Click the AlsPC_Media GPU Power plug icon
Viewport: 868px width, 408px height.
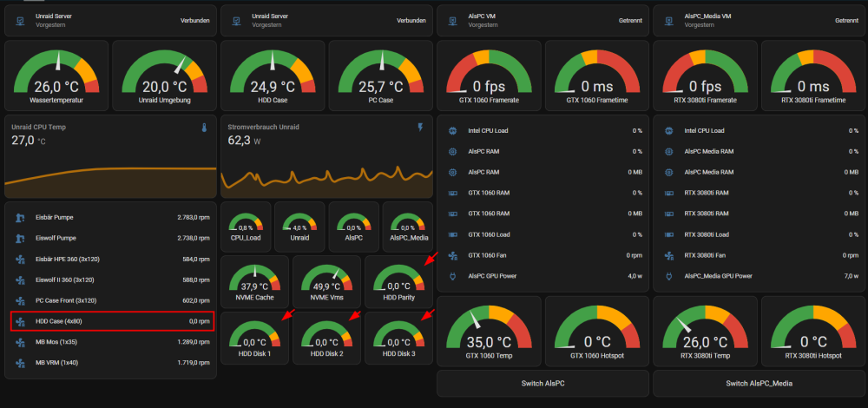tap(669, 276)
